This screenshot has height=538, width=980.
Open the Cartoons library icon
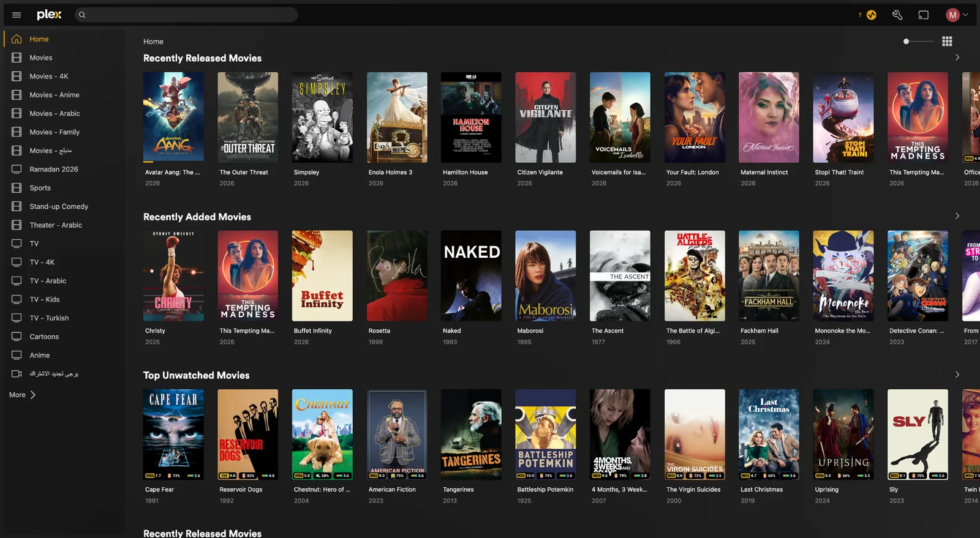pos(17,337)
